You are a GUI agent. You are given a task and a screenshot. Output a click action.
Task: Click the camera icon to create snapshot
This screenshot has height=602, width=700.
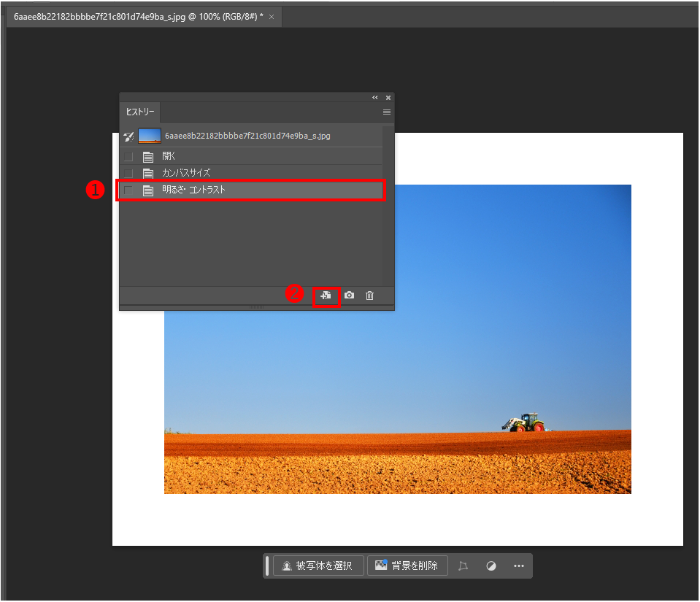[x=350, y=296]
